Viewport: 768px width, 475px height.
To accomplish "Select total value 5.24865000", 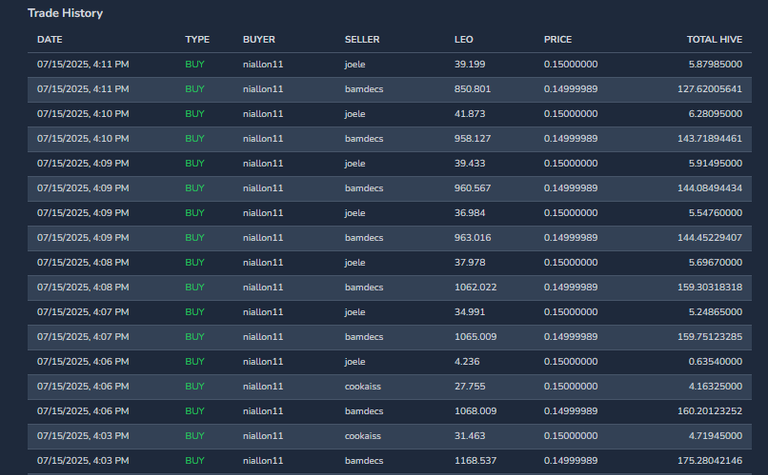I will click(x=716, y=312).
